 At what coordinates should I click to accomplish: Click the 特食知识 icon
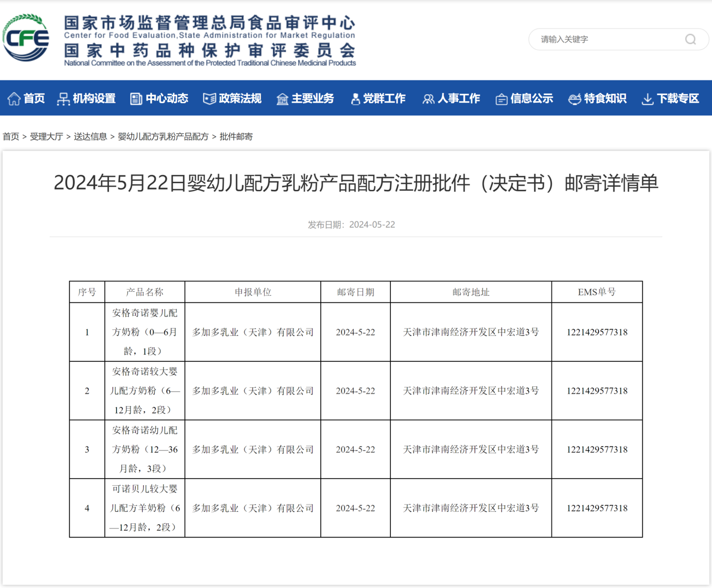[575, 99]
